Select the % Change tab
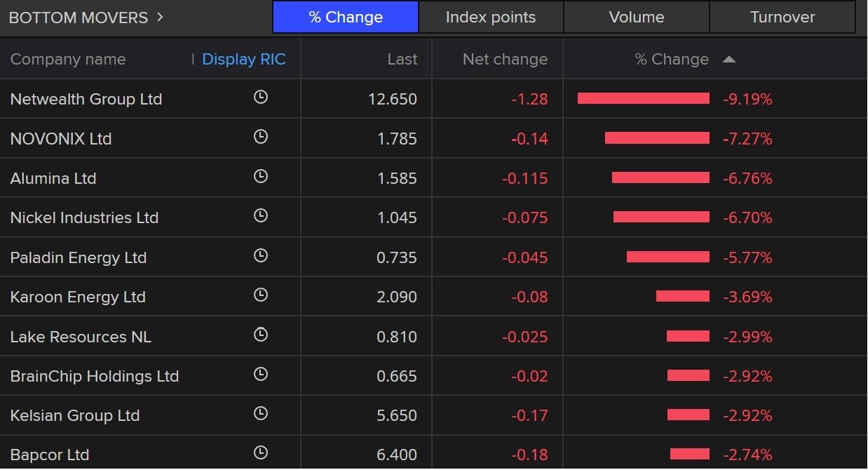 point(346,18)
